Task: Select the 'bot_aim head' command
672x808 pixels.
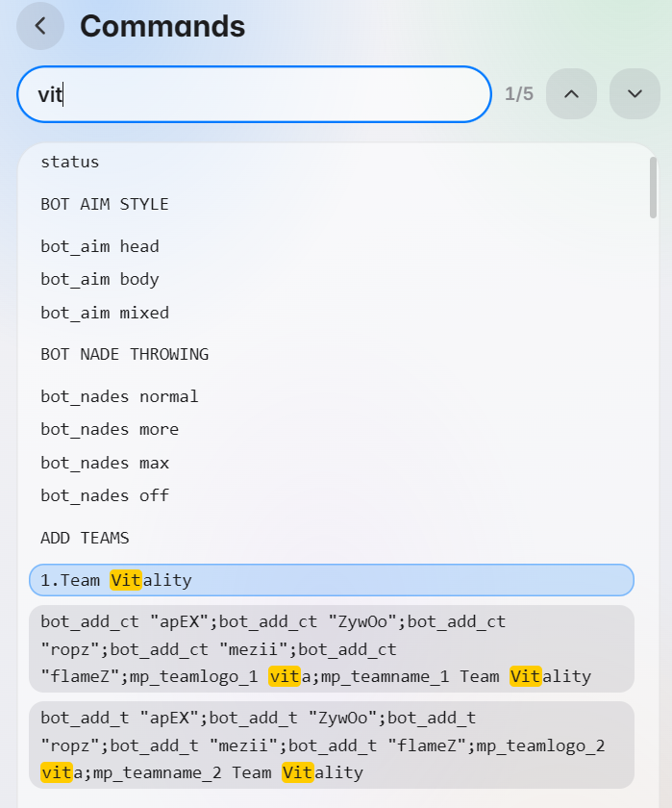Action: pos(100,246)
